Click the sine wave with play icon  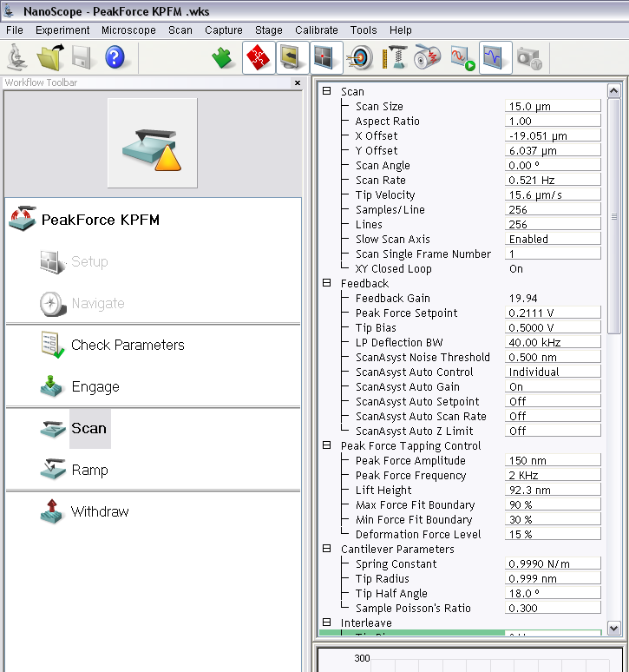(x=462, y=58)
